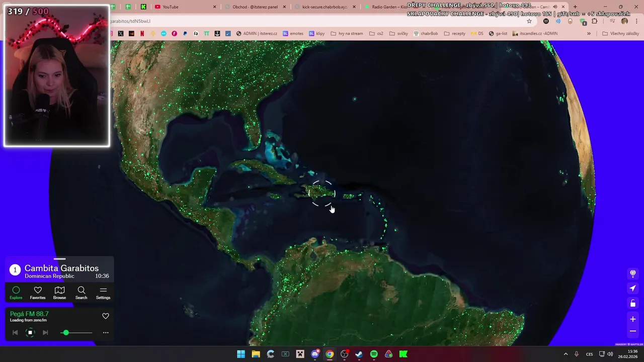Show hidden system tray icons
Screen dimensions: 644x362
pos(566,354)
